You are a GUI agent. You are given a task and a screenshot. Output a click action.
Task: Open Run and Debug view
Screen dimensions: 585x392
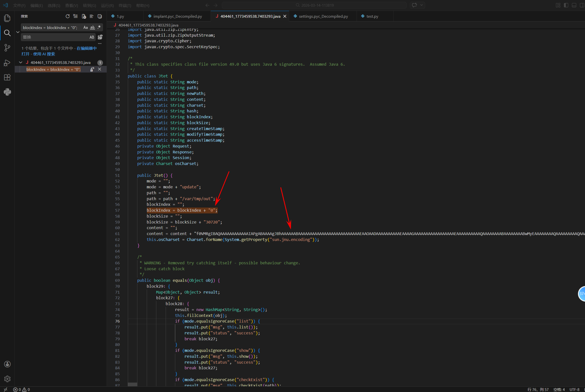[7, 62]
